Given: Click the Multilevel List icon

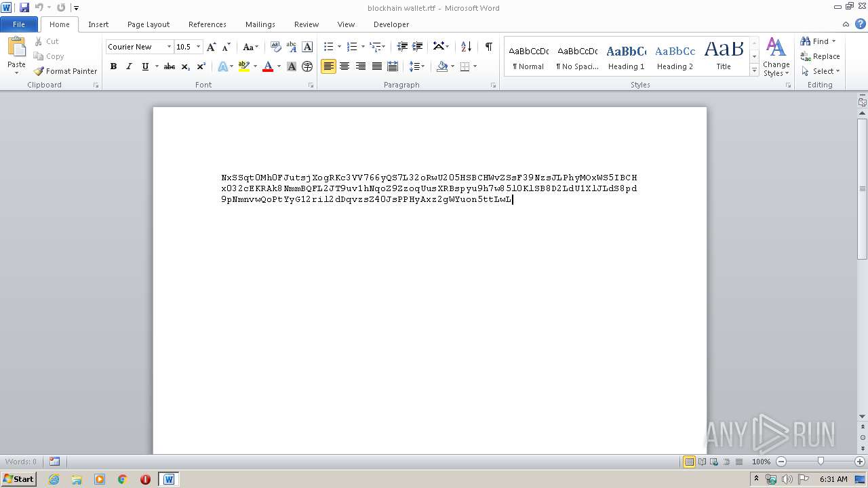Looking at the screenshot, I should point(375,47).
